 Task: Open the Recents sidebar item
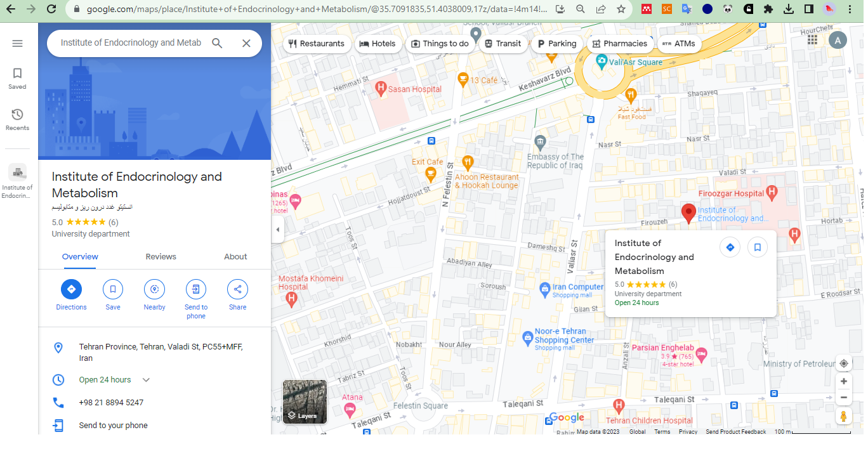coord(17,119)
